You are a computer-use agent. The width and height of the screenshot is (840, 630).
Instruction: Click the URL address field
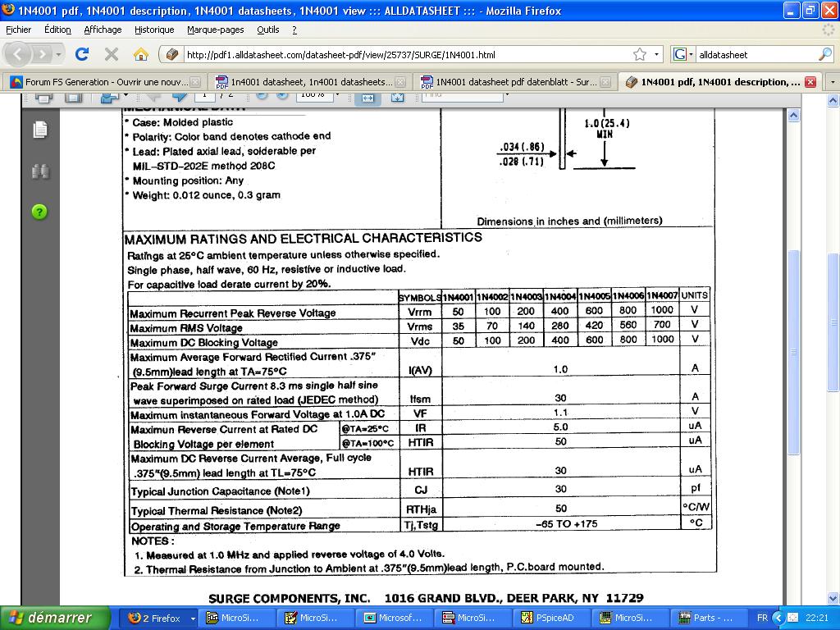pos(407,54)
